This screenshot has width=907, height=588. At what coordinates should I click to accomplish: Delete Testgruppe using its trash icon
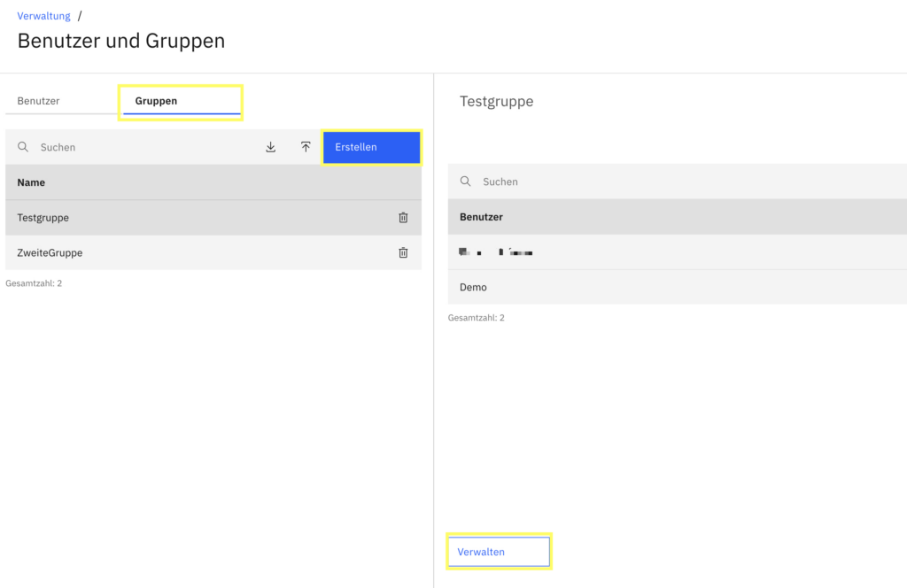coord(403,217)
